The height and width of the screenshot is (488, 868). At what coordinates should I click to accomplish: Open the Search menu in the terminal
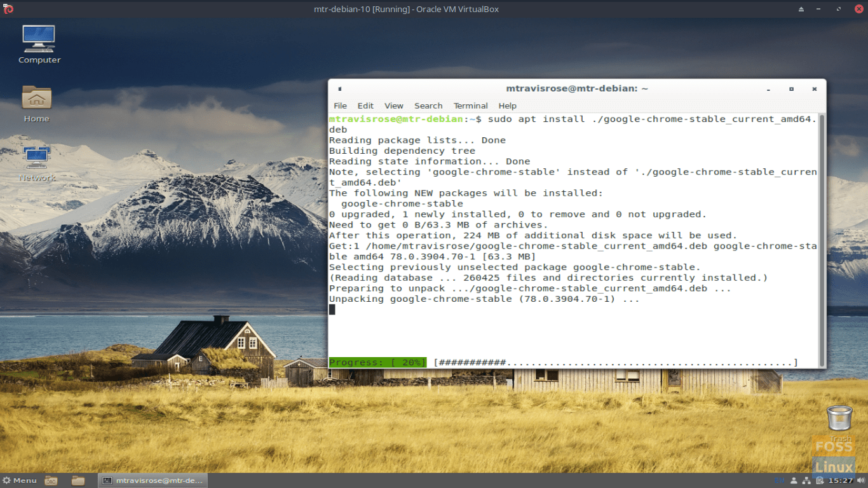point(428,105)
